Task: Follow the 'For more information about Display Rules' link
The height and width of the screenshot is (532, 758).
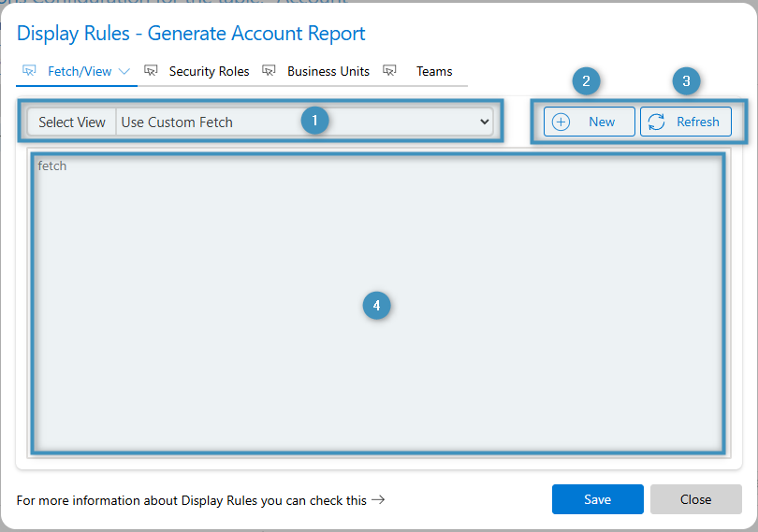Action: (192, 500)
